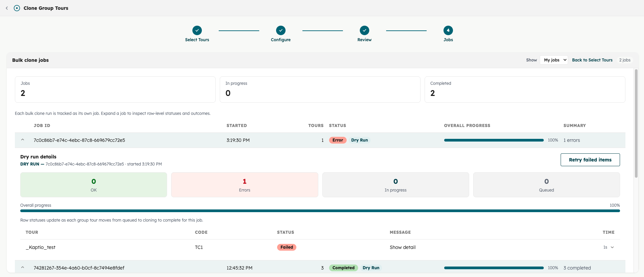
Task: Click the vertical scrollbar of jobs panel
Action: pyautogui.click(x=636, y=123)
